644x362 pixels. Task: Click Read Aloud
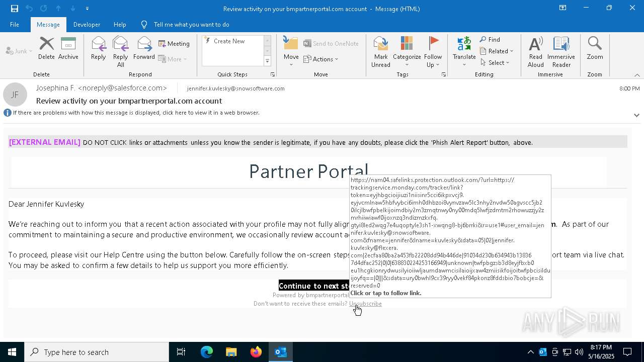click(536, 52)
